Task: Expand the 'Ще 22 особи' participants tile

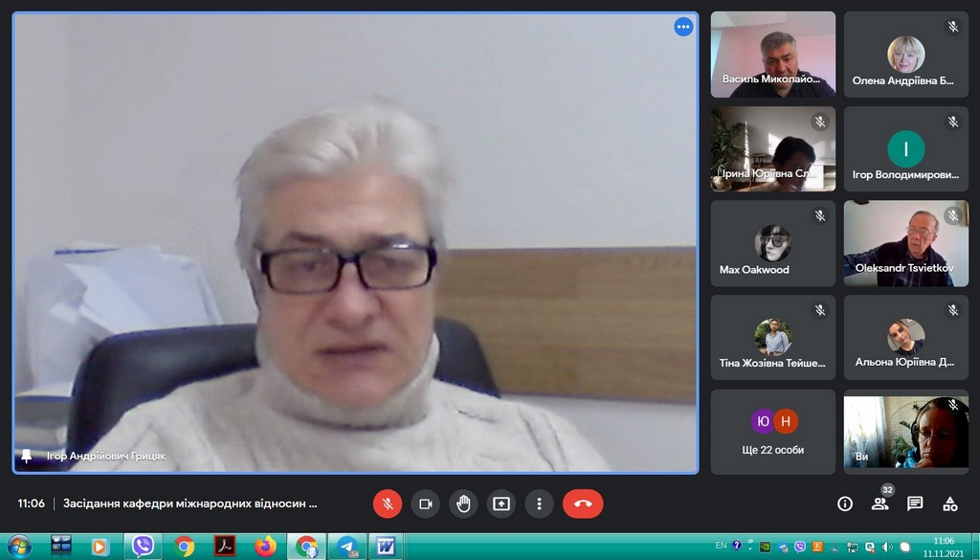Action: tap(773, 432)
